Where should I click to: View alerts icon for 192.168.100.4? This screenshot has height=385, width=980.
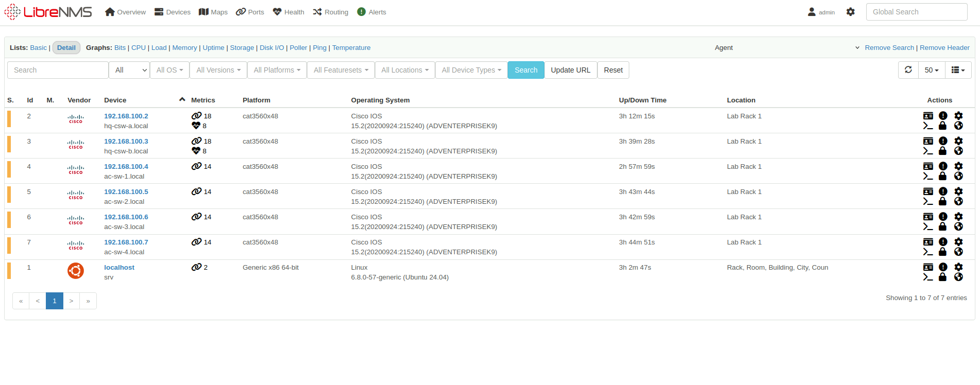(x=943, y=166)
